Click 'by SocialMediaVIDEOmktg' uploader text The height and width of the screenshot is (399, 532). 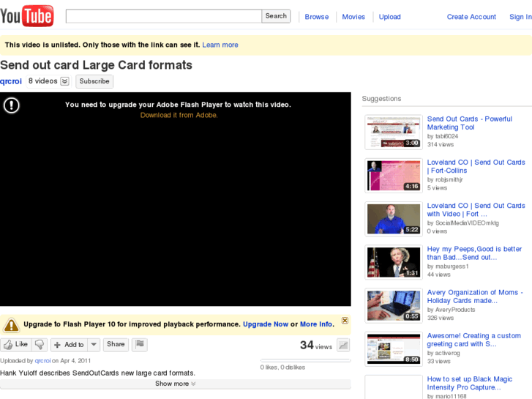click(x=462, y=223)
